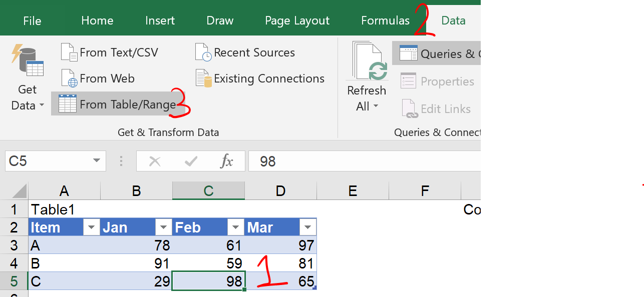
Task: Switch to the Formulas tab
Action: 385,20
